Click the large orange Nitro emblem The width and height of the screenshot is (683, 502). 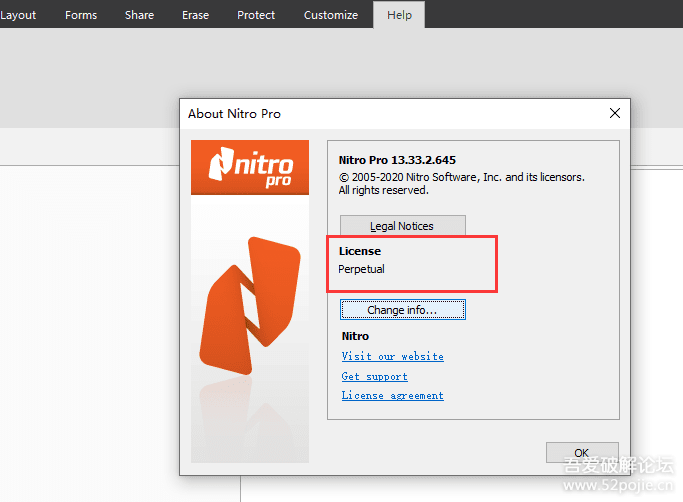click(x=252, y=305)
